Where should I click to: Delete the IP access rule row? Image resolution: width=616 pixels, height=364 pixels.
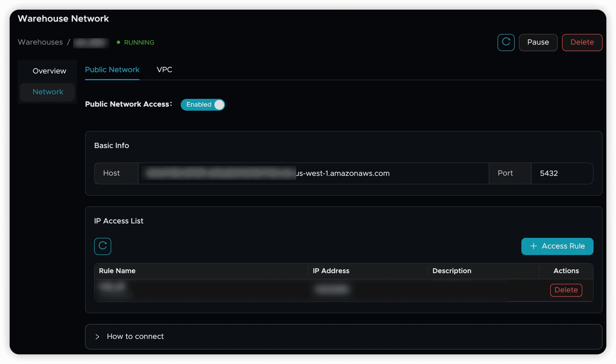[566, 290]
